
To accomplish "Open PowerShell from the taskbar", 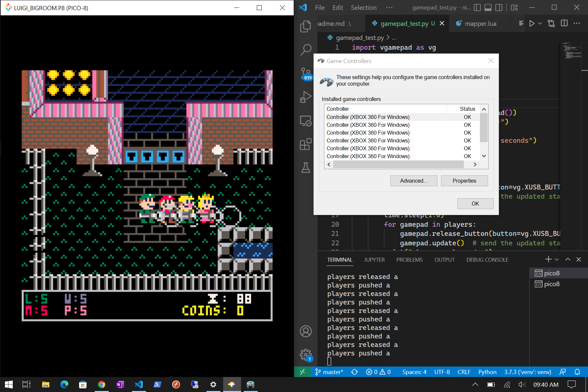I will 157,384.
